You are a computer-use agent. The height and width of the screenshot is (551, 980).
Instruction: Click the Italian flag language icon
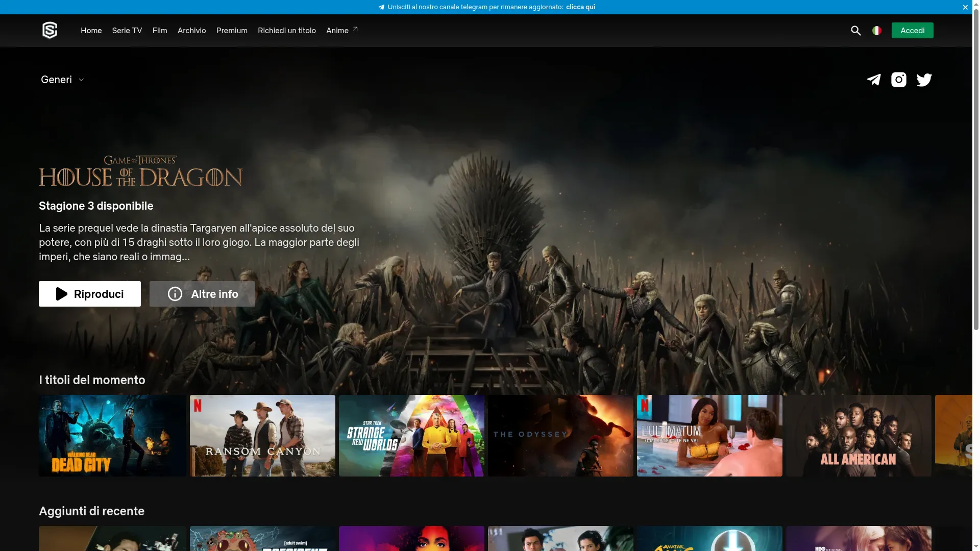pyautogui.click(x=877, y=31)
